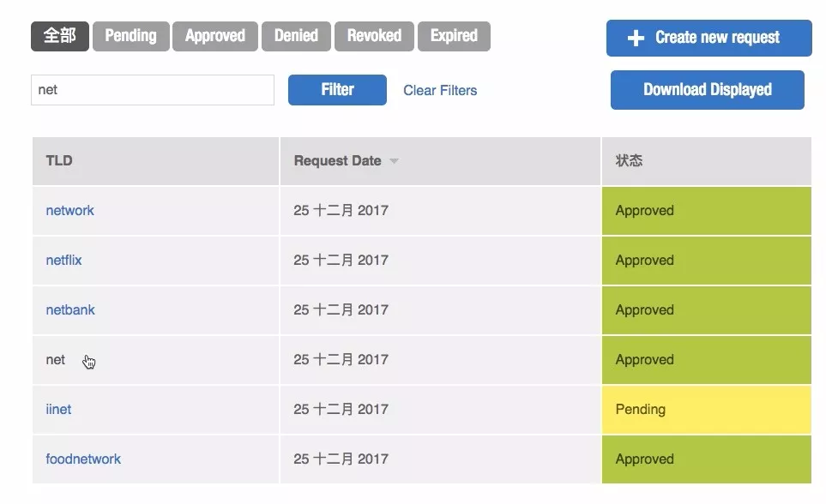
Task: Open the netflix TLD link
Action: coord(63,261)
